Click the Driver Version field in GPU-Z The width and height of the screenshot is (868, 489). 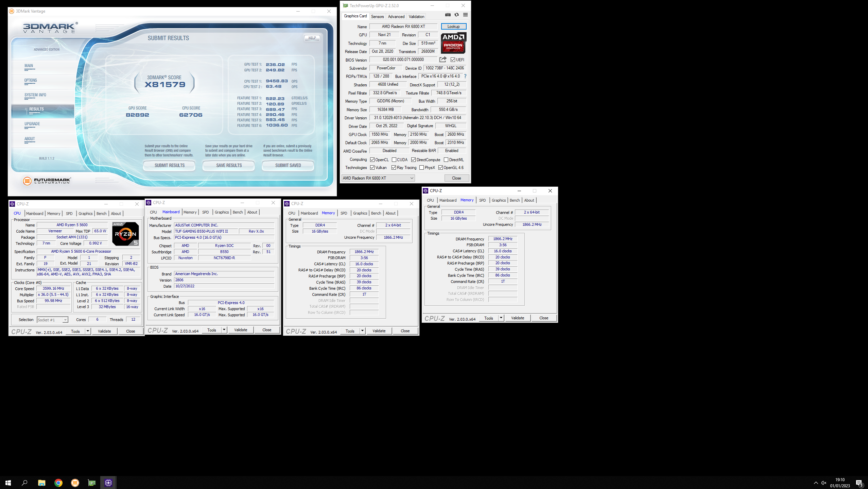click(417, 118)
